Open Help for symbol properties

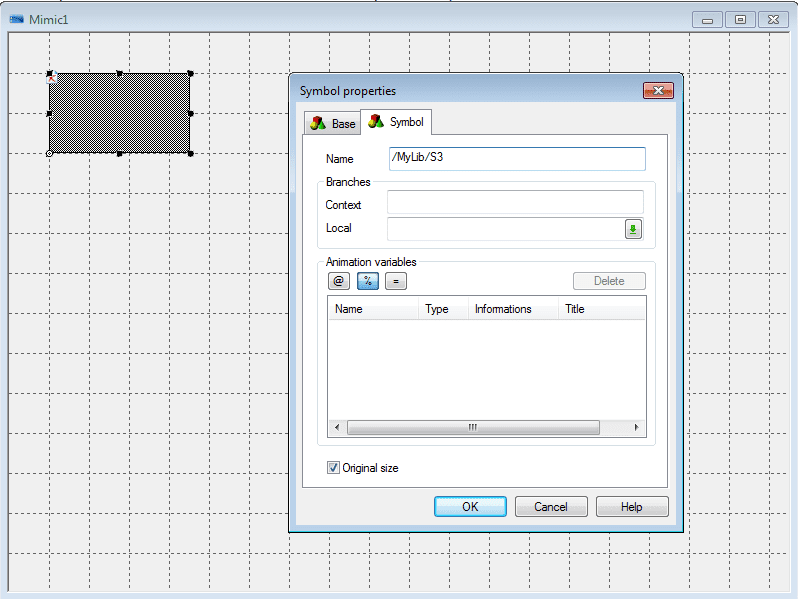pyautogui.click(x=632, y=507)
